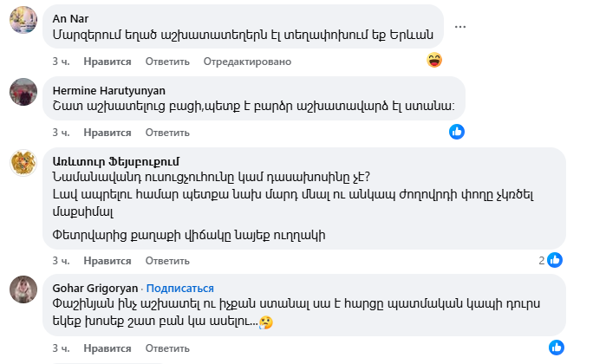Open the An Nar profile name link
Screen dimensions: 593x364
click(71, 18)
